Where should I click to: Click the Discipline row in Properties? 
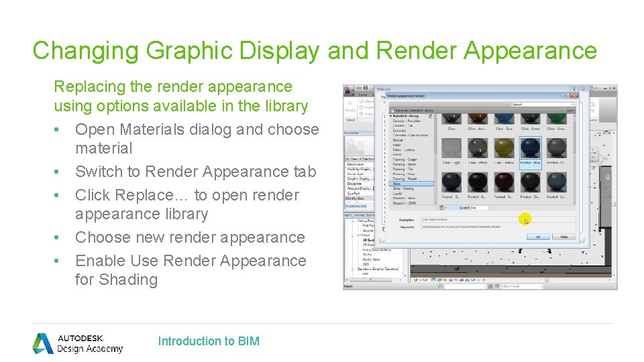pyautogui.click(x=358, y=184)
